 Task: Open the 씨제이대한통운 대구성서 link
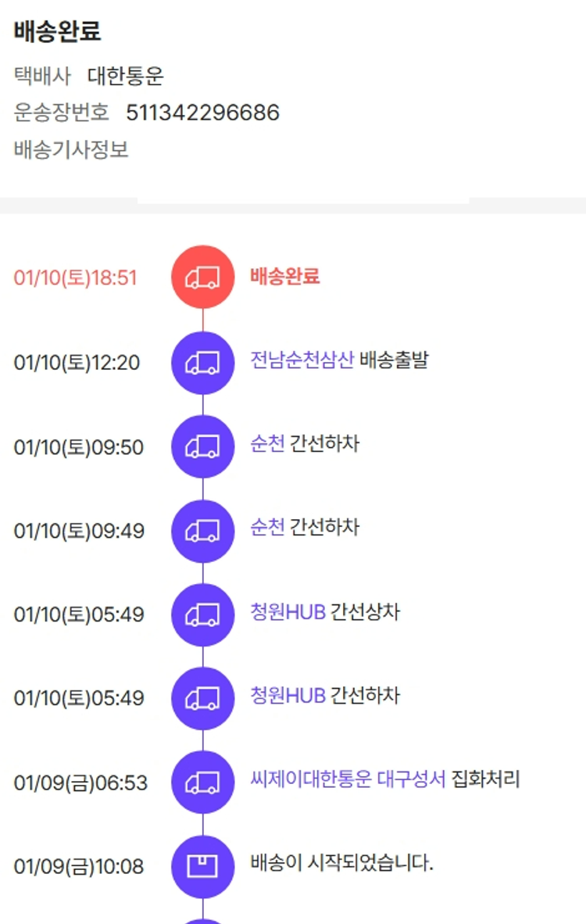click(x=348, y=779)
